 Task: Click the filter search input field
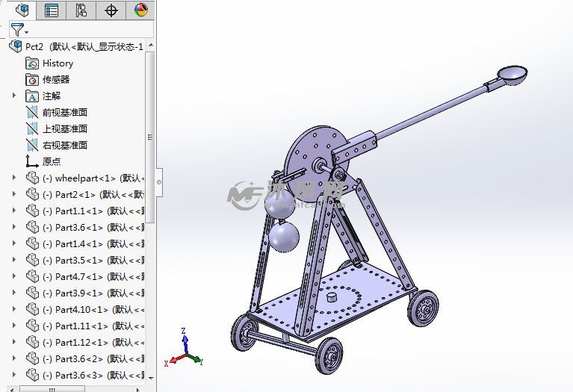pos(91,29)
